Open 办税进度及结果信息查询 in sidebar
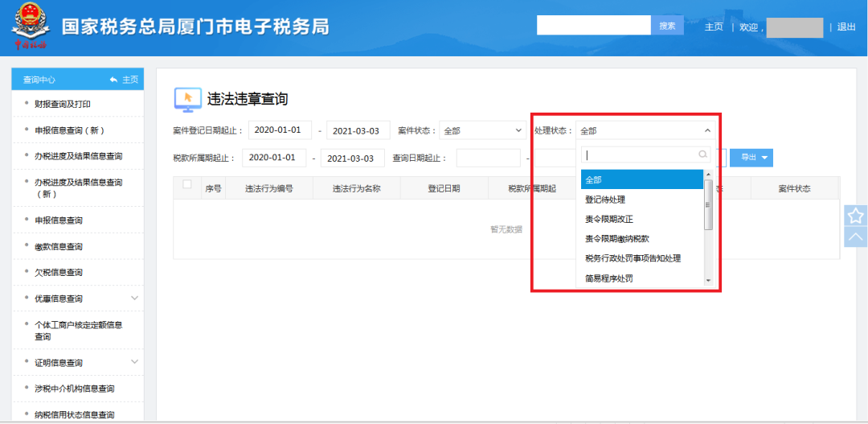 (77, 156)
